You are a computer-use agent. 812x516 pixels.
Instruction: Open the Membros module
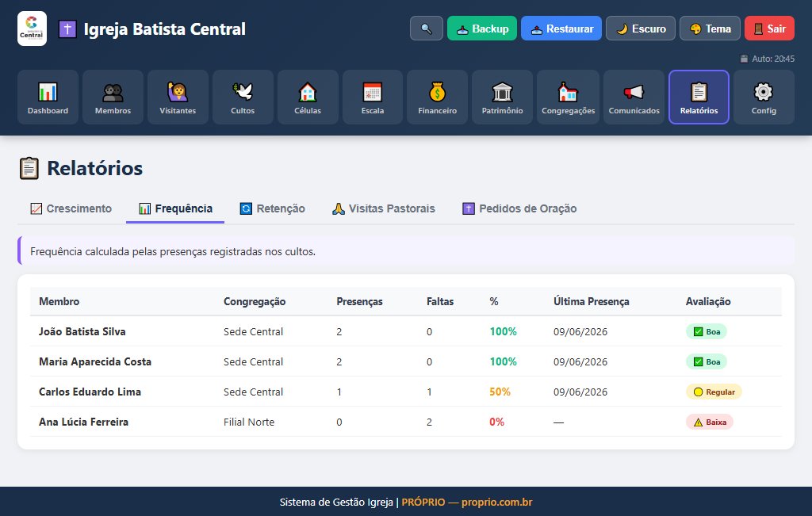click(x=113, y=97)
